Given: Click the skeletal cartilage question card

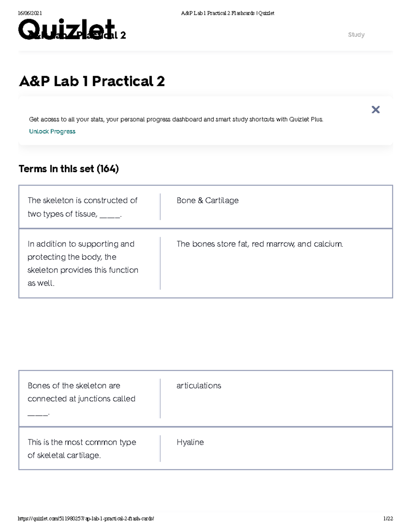Looking at the screenshot, I should point(82,449).
